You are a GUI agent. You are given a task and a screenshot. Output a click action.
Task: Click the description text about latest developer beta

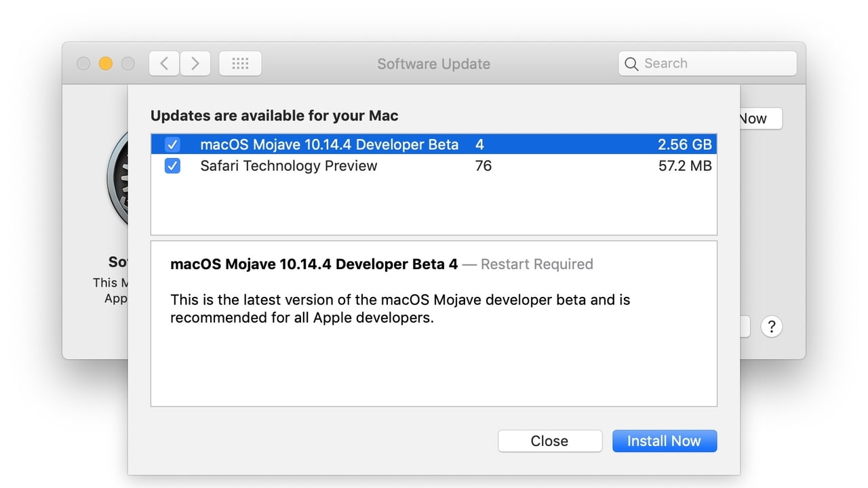400,308
